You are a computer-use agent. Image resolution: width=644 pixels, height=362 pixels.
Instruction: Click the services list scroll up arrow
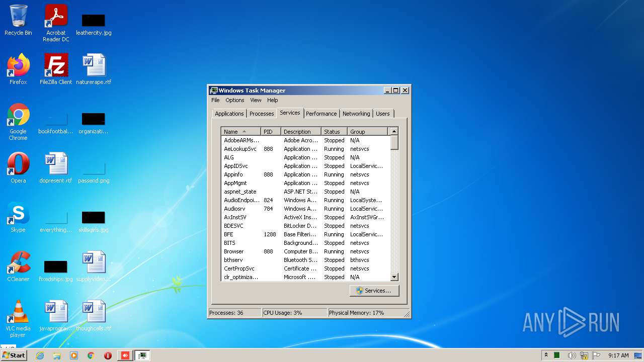[394, 131]
